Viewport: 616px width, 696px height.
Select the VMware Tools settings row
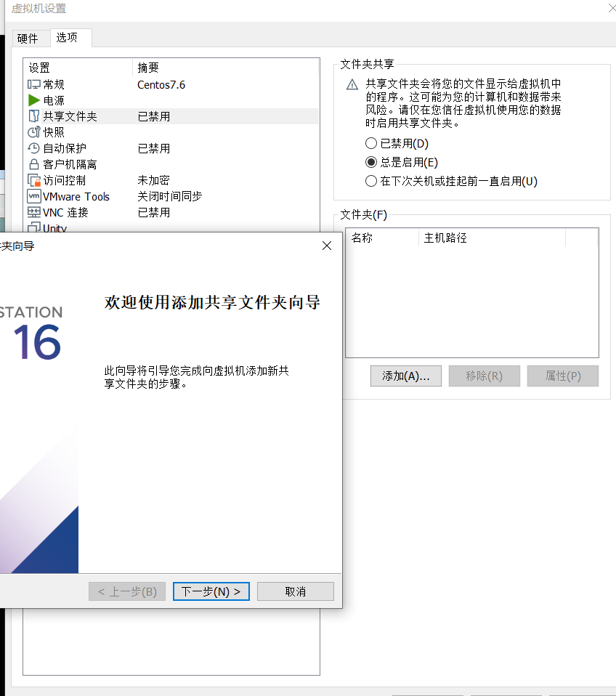click(171, 196)
